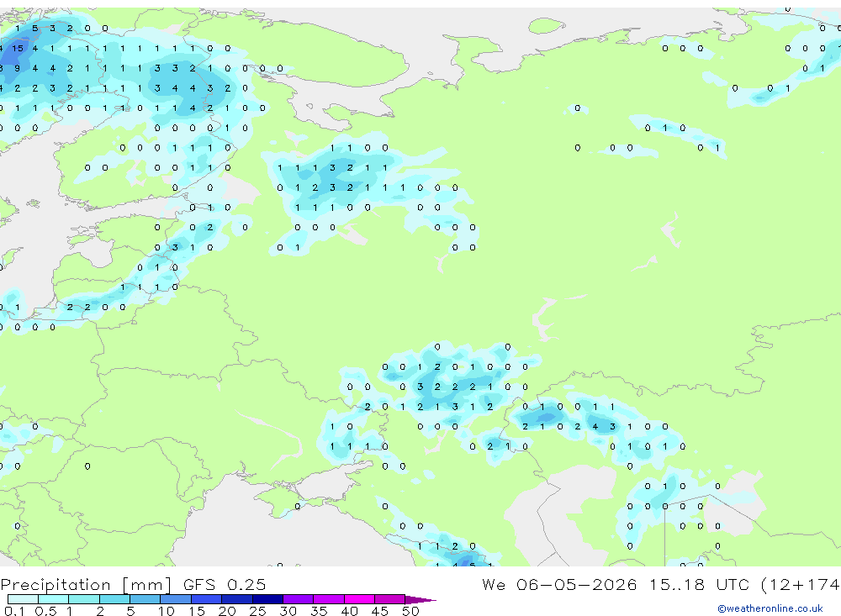This screenshot has width=841, height=616.
Task: Click the '0.1' legend label
Action: click(x=14, y=611)
